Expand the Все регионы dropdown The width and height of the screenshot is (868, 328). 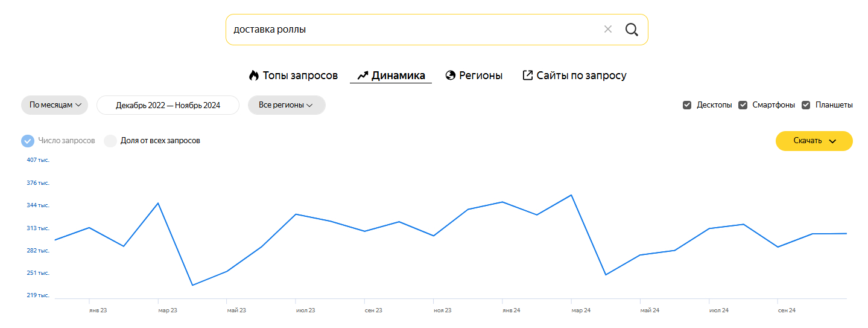point(287,105)
